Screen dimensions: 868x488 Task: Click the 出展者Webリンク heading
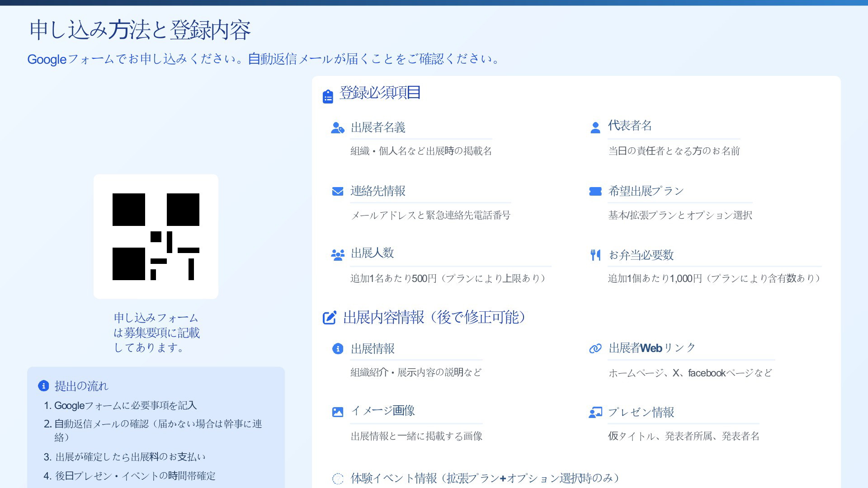pyautogui.click(x=652, y=348)
